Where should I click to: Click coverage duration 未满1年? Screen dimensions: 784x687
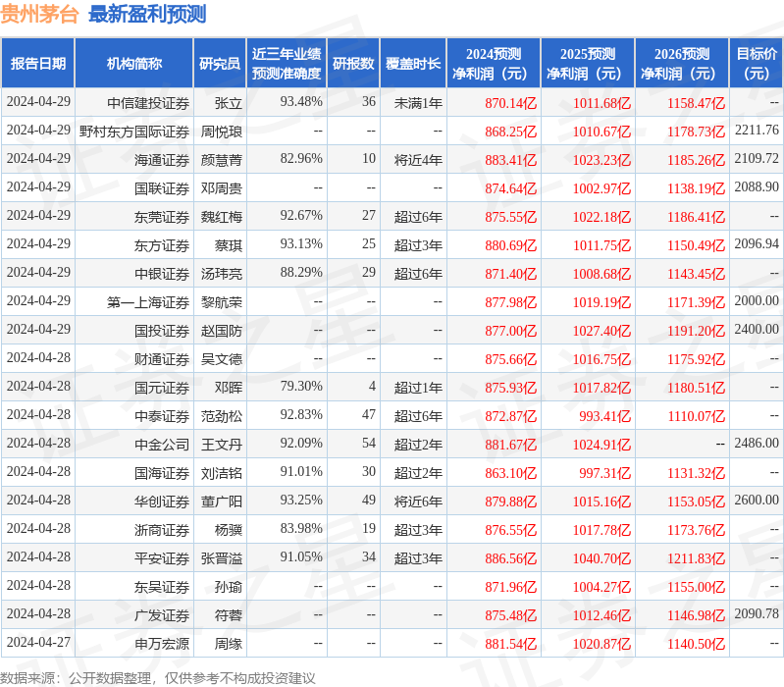(418, 103)
